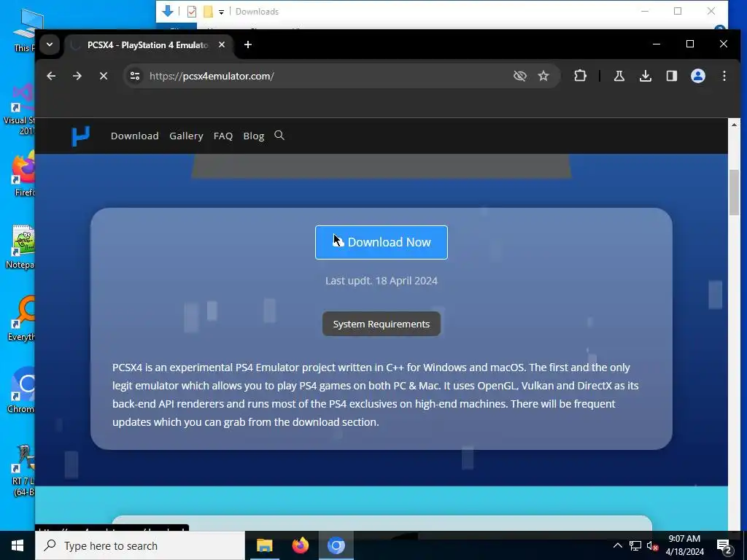Viewport: 747px width, 560px height.
Task: Click the PCSX4 site logo
Action: [x=80, y=136]
